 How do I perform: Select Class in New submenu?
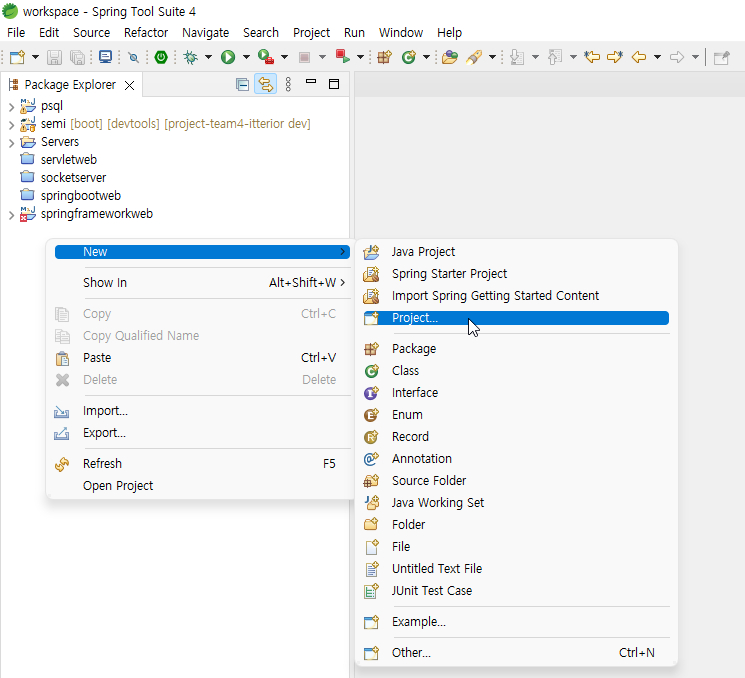tap(516, 371)
